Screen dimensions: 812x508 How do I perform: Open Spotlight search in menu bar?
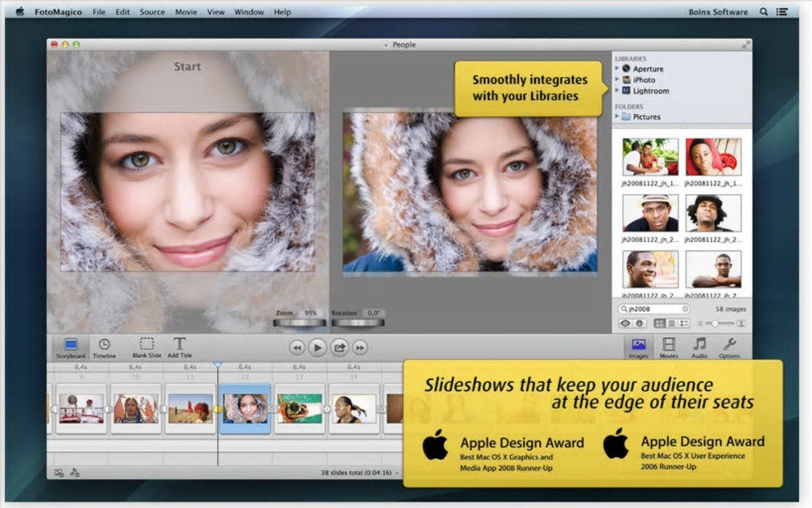click(x=764, y=11)
